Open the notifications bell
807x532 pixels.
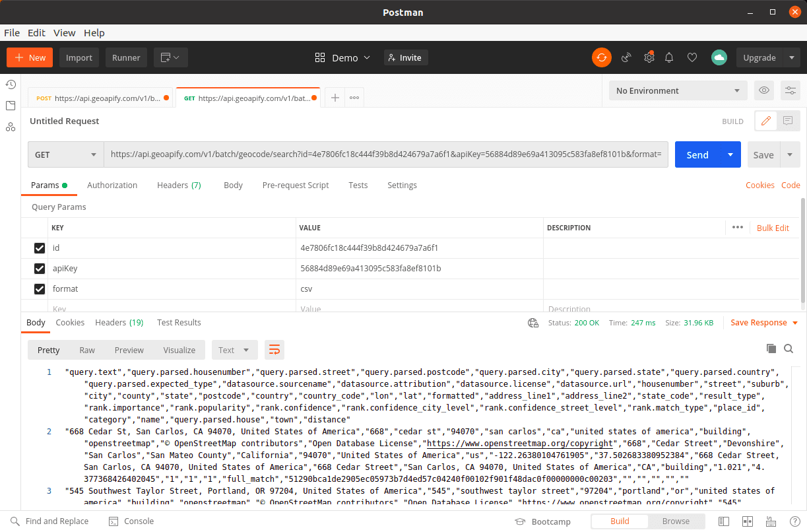pos(669,57)
